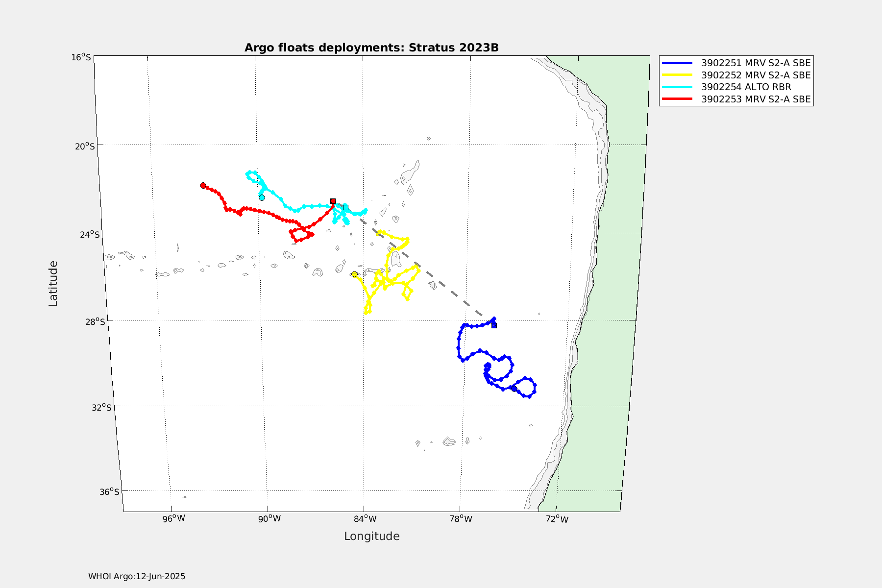
Task: Click the 96°W longitude tick label
Action: click(x=174, y=518)
